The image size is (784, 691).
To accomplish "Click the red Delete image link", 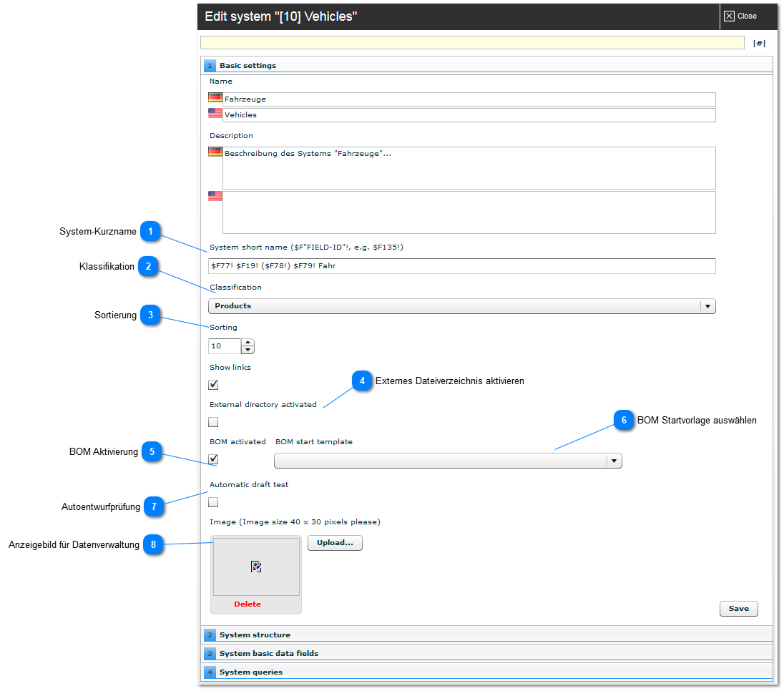I will (248, 604).
